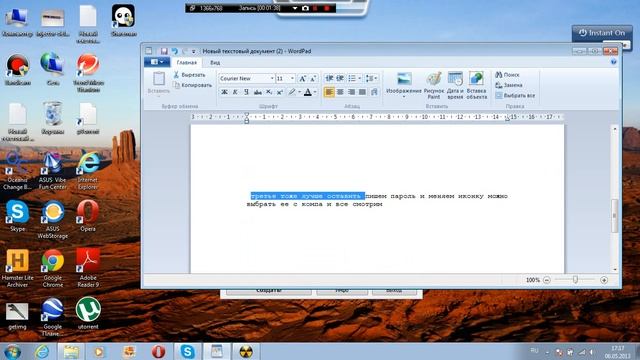Insert date and time (Дата и время)
Image resolution: width=640 pixels, height=360 pixels.
[x=455, y=85]
